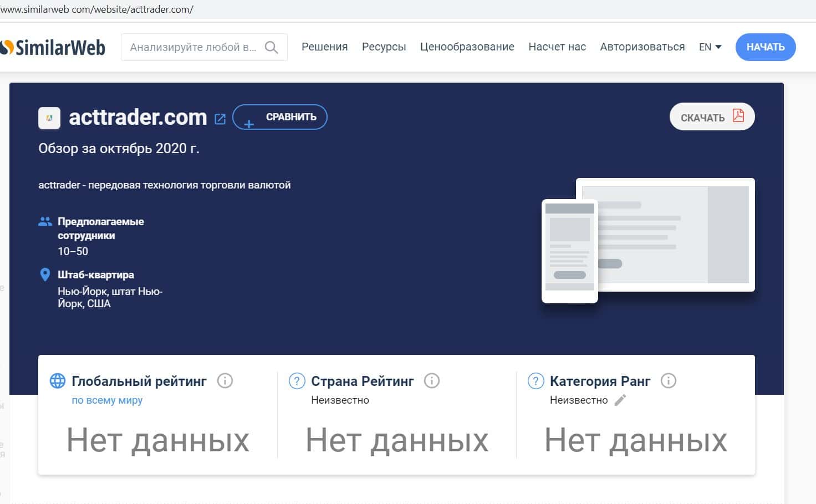Click Нет данных under Страна Рейтинг
Screen dimensions: 816x504
coord(397,440)
